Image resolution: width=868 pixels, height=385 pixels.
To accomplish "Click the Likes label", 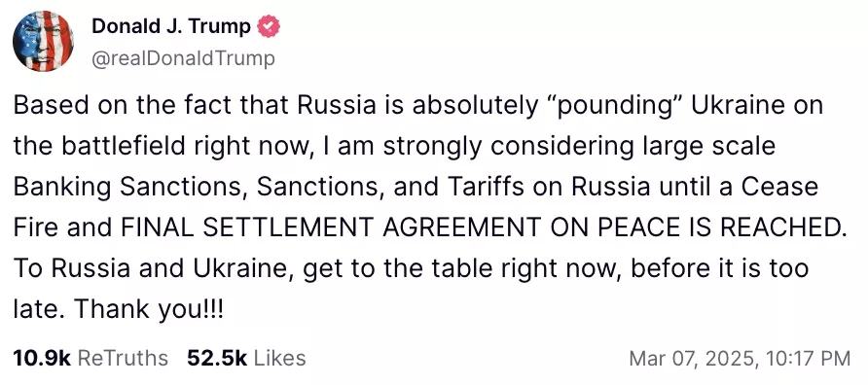I will pos(279,358).
